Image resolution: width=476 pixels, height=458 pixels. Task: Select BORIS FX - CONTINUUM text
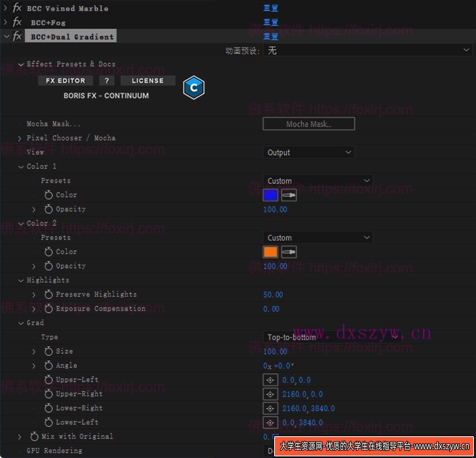tap(106, 96)
